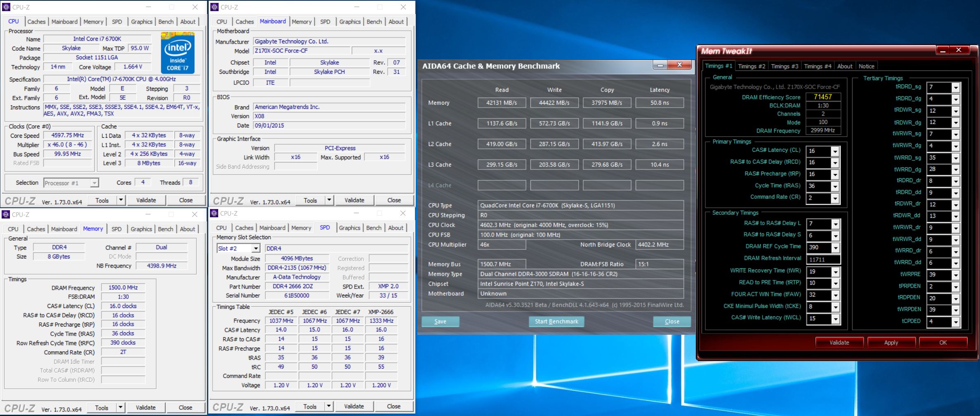Open Timings #2 tab in Mem TweakIt
Viewport: 980px width, 416px height.
coord(751,66)
